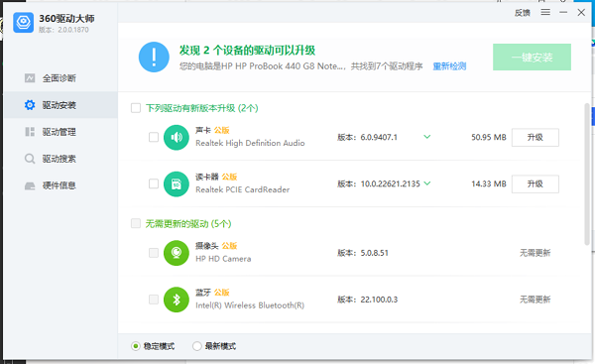Open the 驱动安装 section

(x=60, y=105)
